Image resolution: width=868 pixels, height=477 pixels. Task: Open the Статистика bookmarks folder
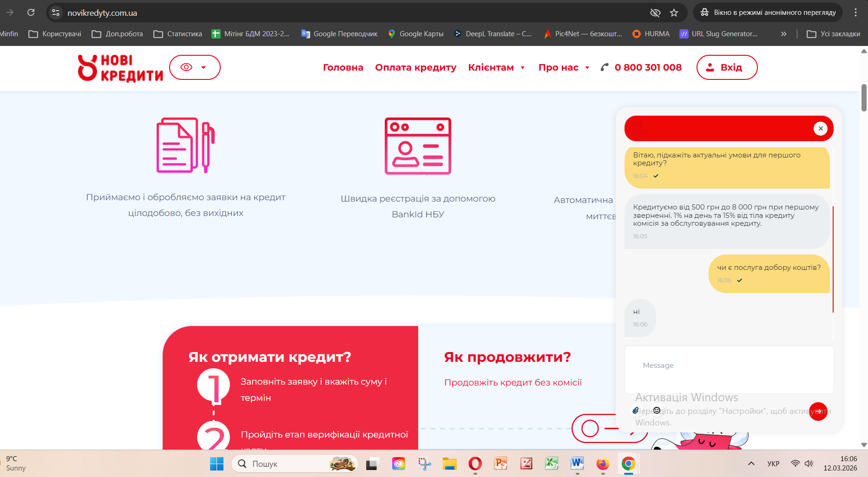pyautogui.click(x=178, y=34)
